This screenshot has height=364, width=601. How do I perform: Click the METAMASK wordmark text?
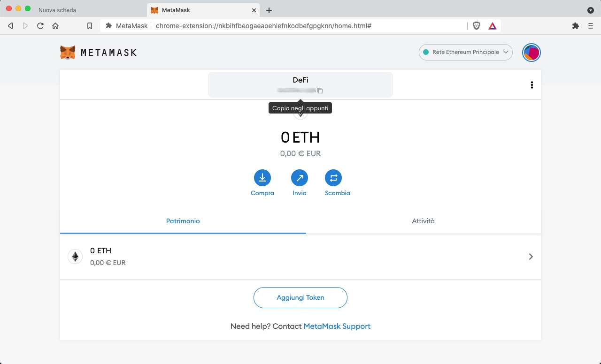click(x=108, y=53)
